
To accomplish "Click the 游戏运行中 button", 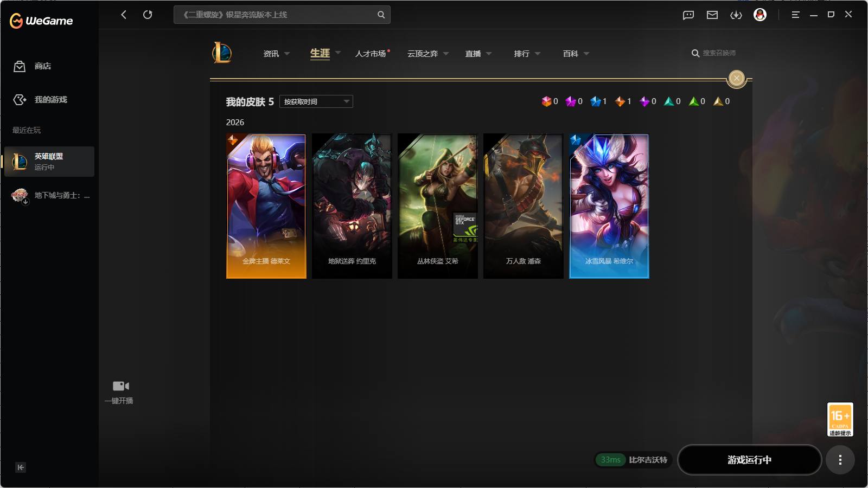I will click(x=750, y=460).
